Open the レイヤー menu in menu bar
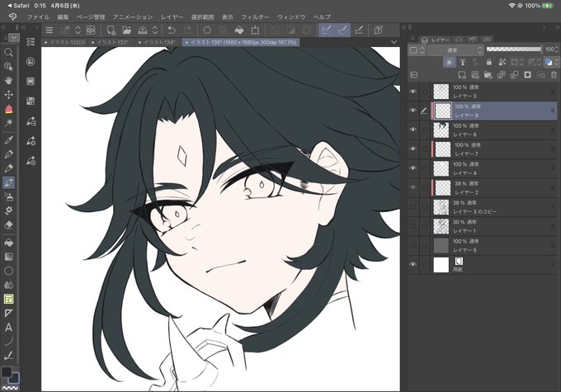 172,17
